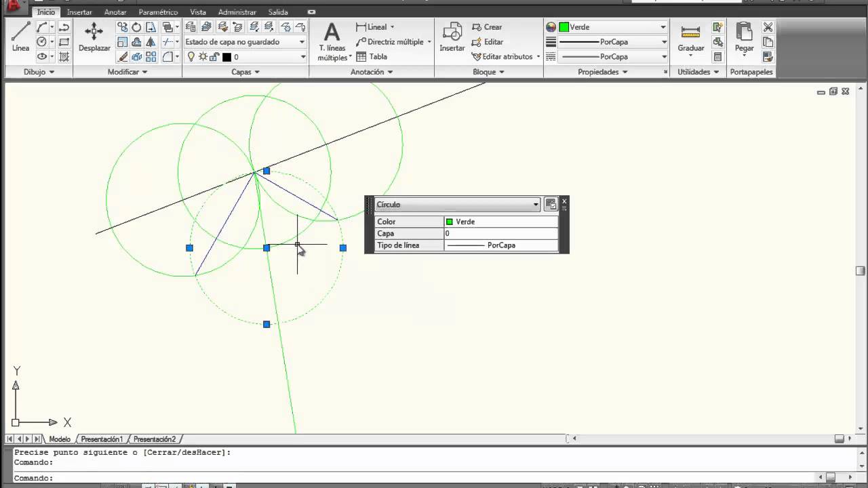The width and height of the screenshot is (868, 488).
Task: Expand the Capas panel
Action: [245, 72]
